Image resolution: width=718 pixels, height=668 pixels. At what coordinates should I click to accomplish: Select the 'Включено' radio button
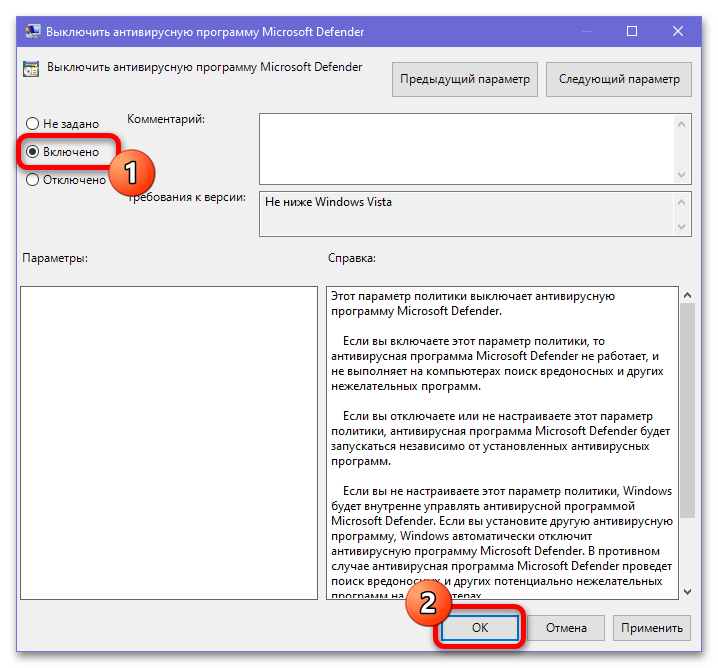(32, 152)
